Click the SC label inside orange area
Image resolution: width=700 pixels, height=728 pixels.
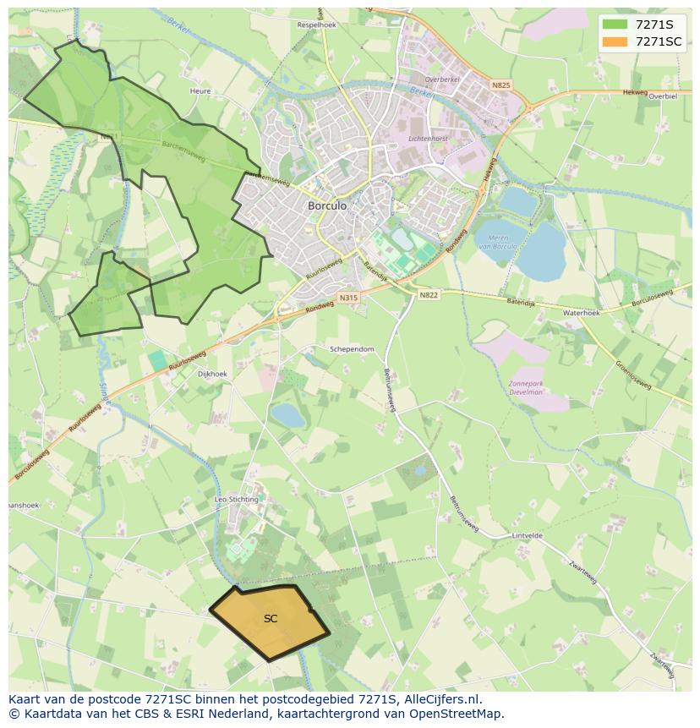pyautogui.click(x=271, y=619)
